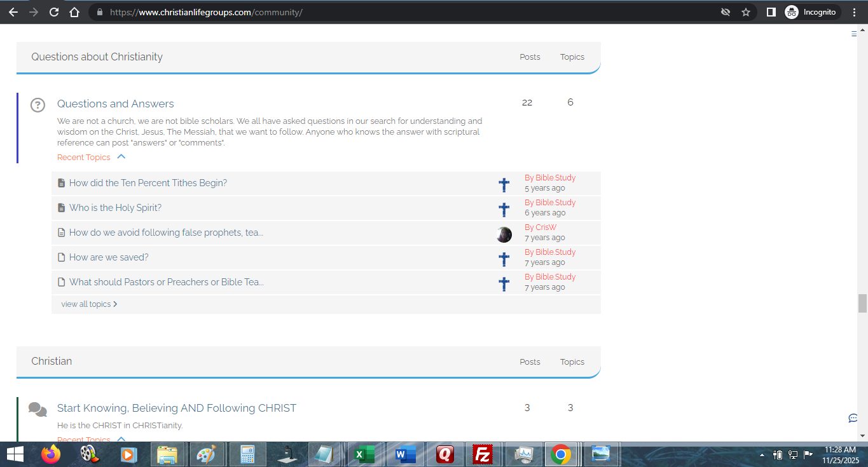Click the cross avatar beside Ten Percent Tithes
868x467 pixels.
[x=504, y=185]
